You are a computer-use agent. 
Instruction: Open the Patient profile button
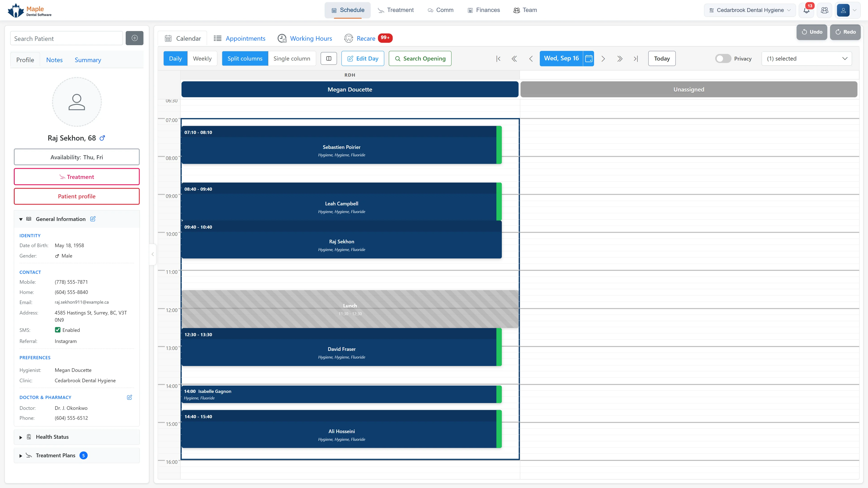click(76, 196)
